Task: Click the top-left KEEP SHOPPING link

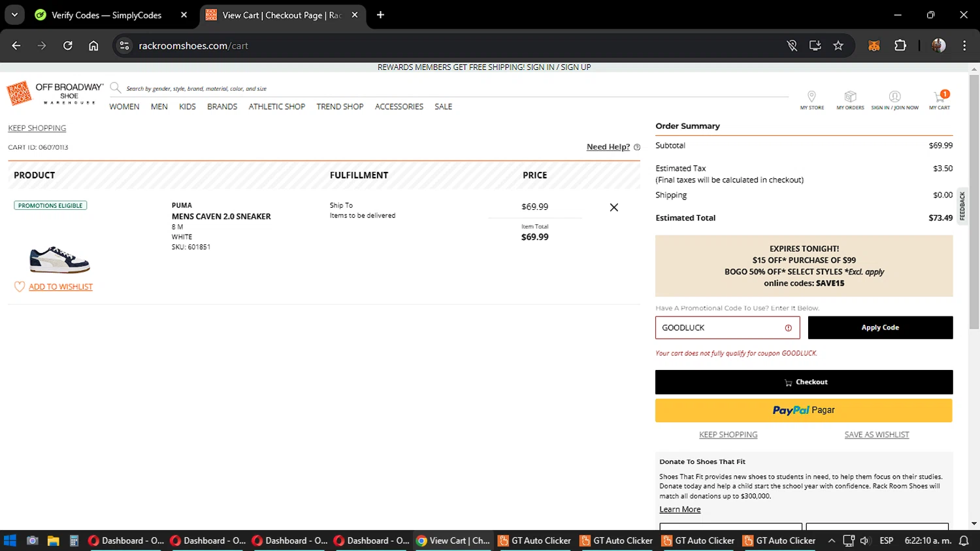Action: tap(37, 128)
